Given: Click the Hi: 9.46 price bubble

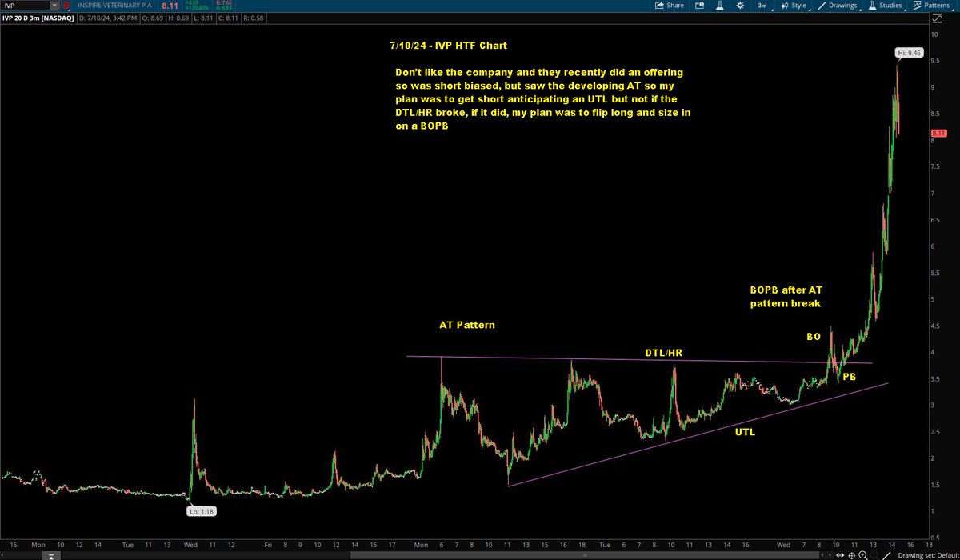Looking at the screenshot, I should [x=909, y=53].
